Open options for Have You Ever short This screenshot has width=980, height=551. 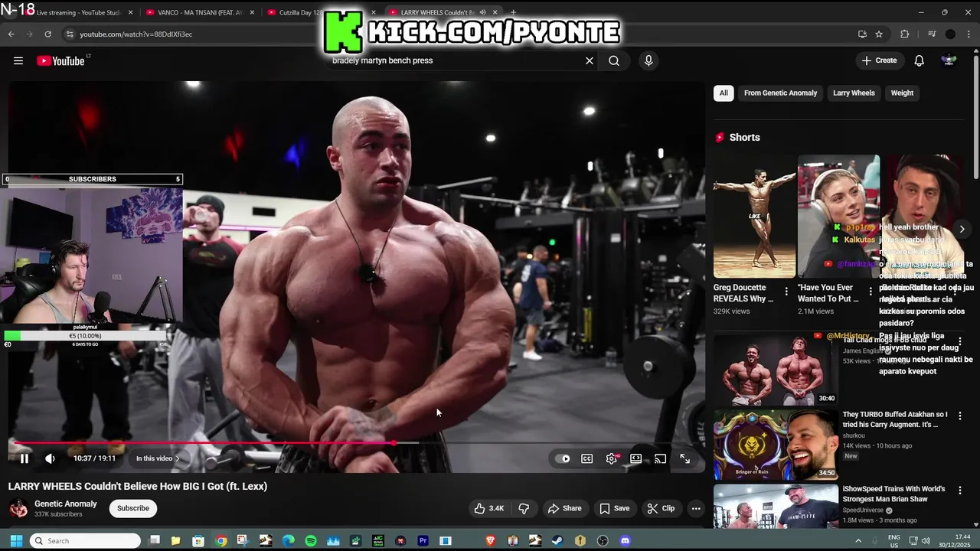pyautogui.click(x=871, y=292)
